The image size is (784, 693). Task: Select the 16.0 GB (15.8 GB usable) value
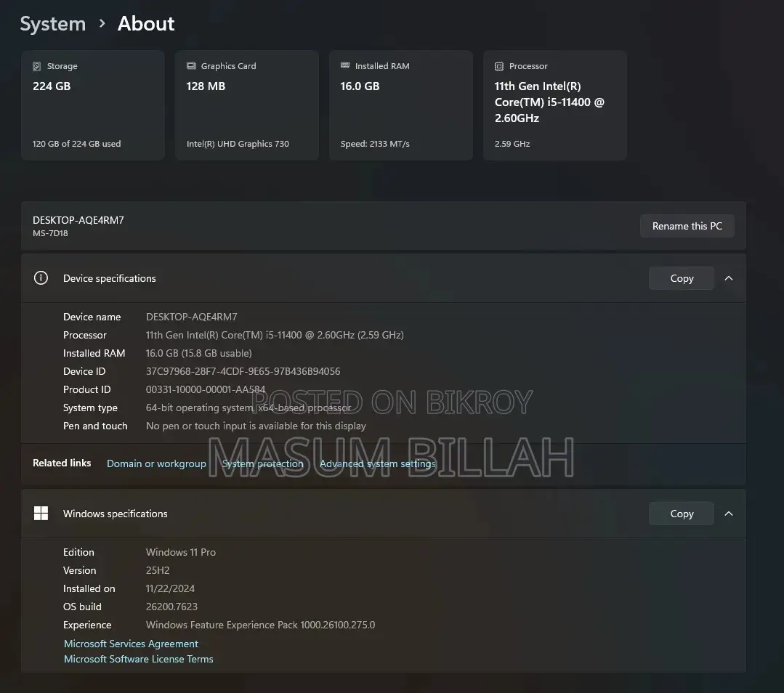(x=198, y=353)
